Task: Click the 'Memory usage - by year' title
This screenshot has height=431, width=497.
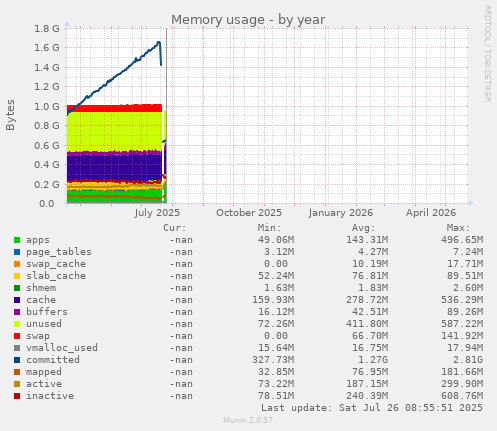Action: (x=248, y=20)
